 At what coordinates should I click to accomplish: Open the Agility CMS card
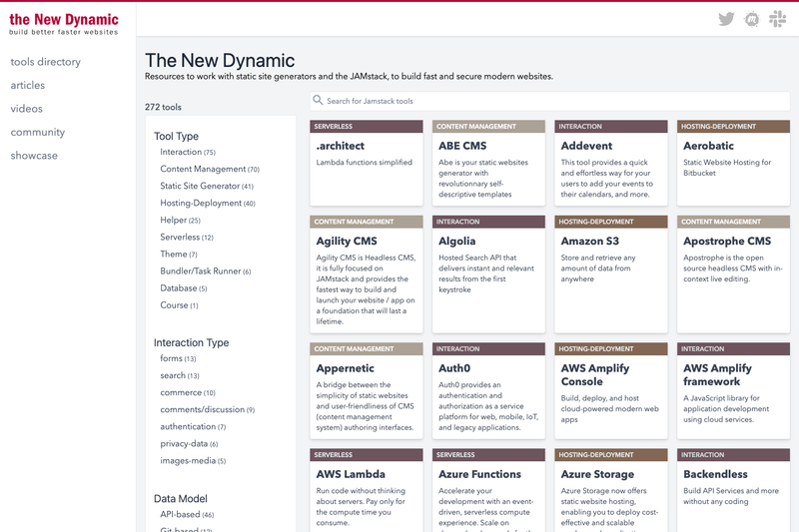click(x=367, y=274)
